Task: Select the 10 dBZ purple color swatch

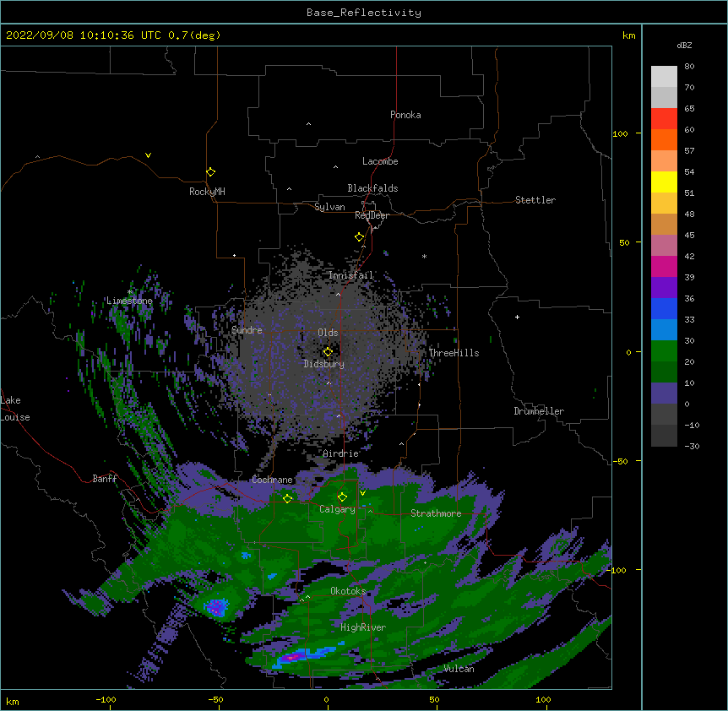Action: point(664,393)
